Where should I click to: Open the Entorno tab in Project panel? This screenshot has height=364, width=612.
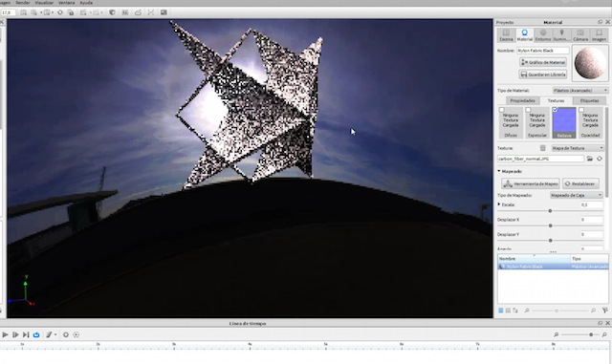pos(543,35)
